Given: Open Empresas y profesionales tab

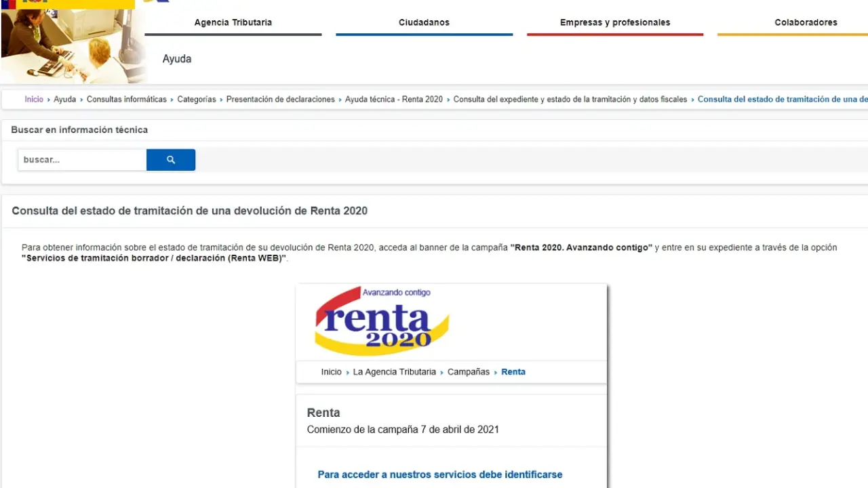Looking at the screenshot, I should point(614,22).
